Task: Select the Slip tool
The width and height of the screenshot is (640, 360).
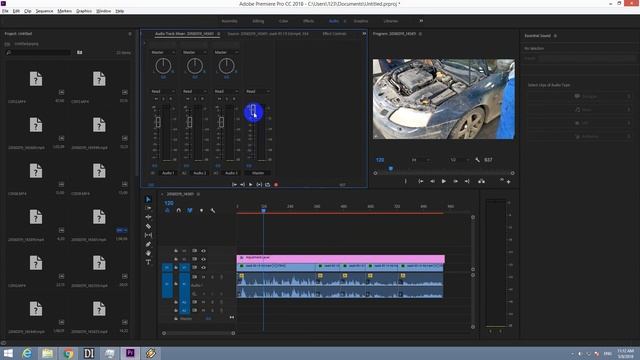Action: tap(148, 235)
